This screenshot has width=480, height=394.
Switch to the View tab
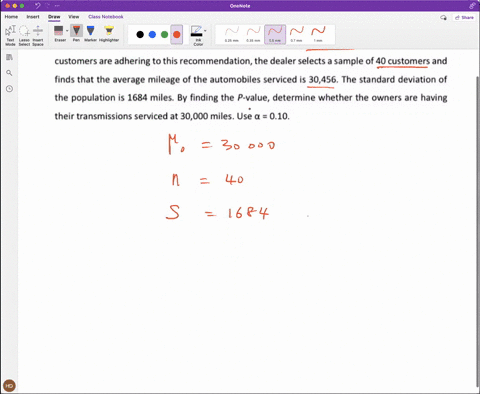(x=74, y=17)
